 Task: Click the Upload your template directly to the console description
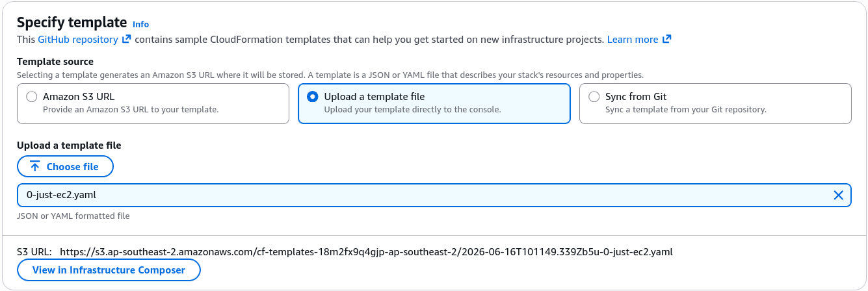click(x=412, y=110)
